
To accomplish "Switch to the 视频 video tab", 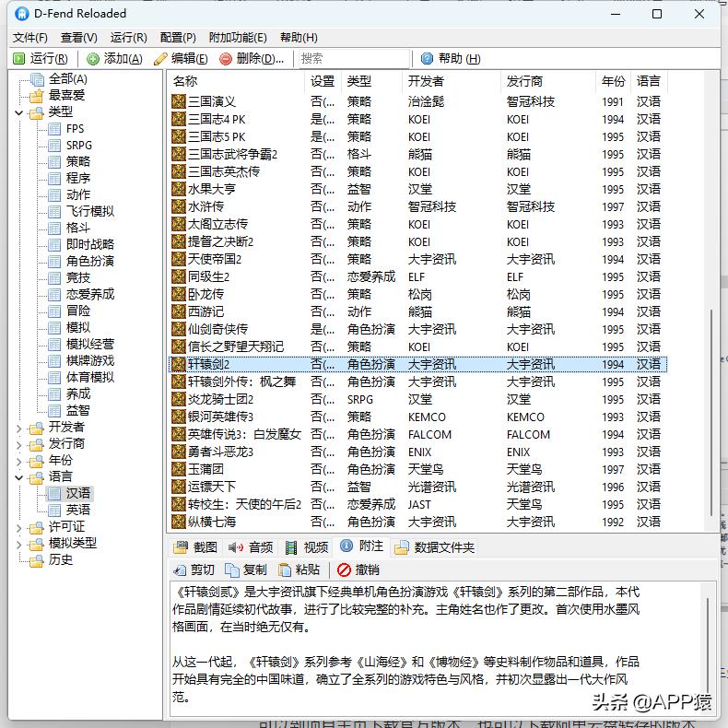I will click(x=307, y=547).
